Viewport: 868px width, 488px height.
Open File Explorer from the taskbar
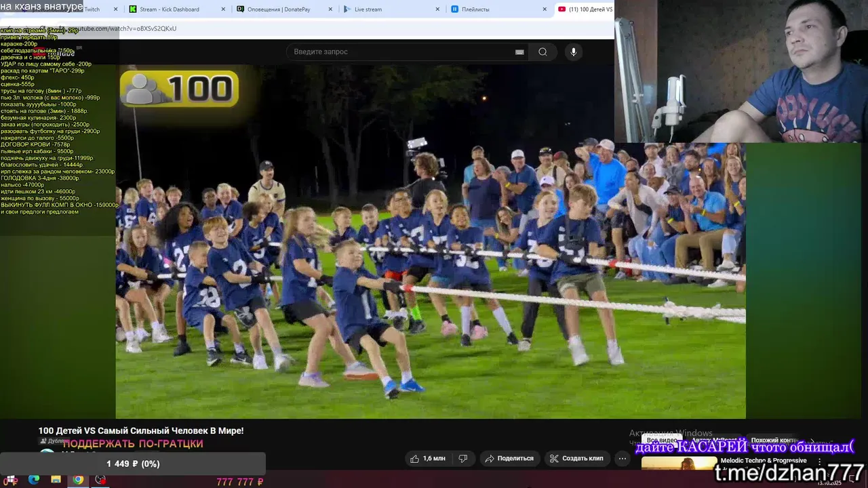click(x=56, y=480)
